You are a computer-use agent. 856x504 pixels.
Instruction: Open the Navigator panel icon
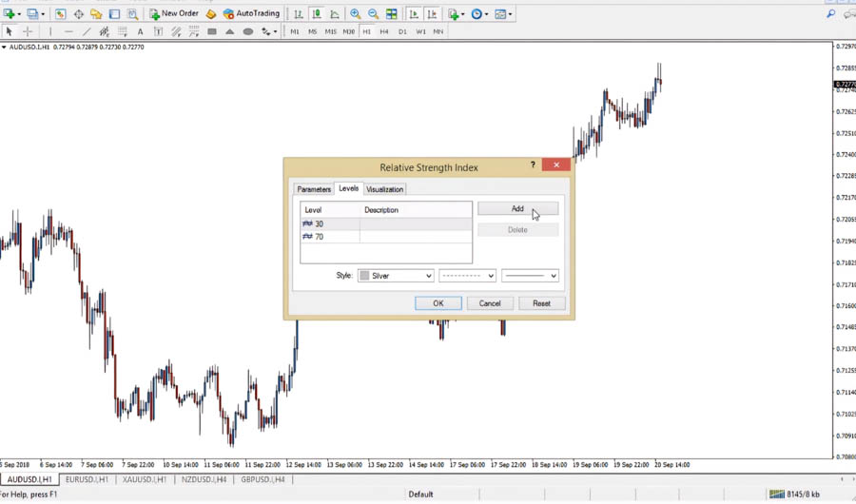(x=96, y=13)
